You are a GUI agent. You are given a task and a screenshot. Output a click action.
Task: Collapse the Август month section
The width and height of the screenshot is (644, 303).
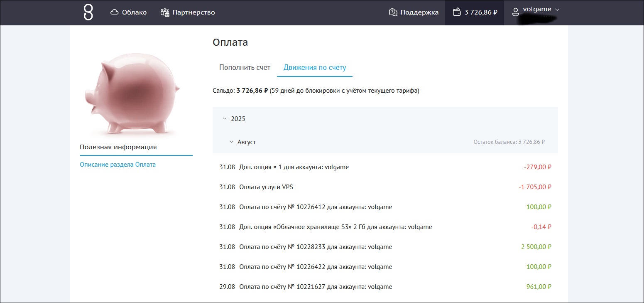pos(232,142)
